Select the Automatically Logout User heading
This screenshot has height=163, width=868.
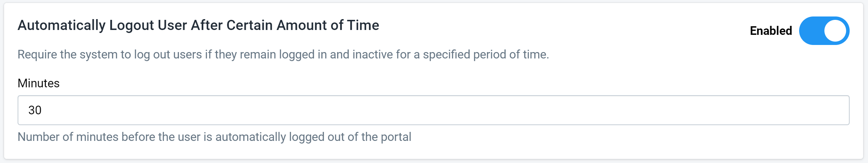[198, 25]
